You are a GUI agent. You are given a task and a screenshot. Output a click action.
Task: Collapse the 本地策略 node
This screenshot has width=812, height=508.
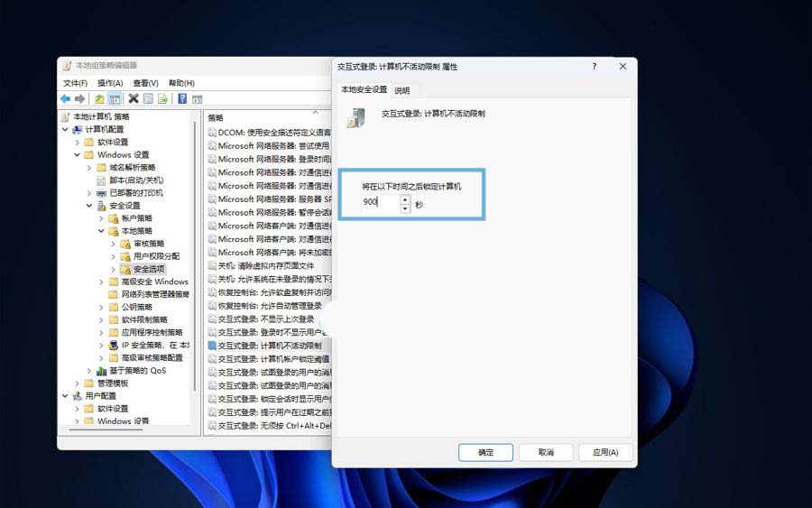101,231
